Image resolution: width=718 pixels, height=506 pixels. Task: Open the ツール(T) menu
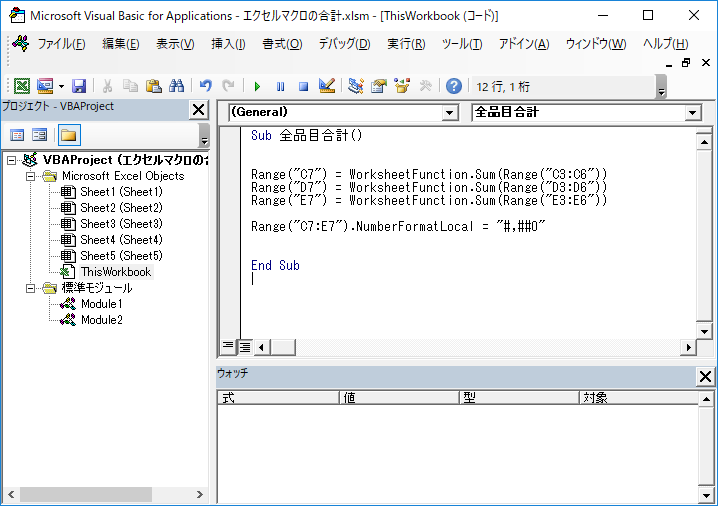[x=462, y=44]
